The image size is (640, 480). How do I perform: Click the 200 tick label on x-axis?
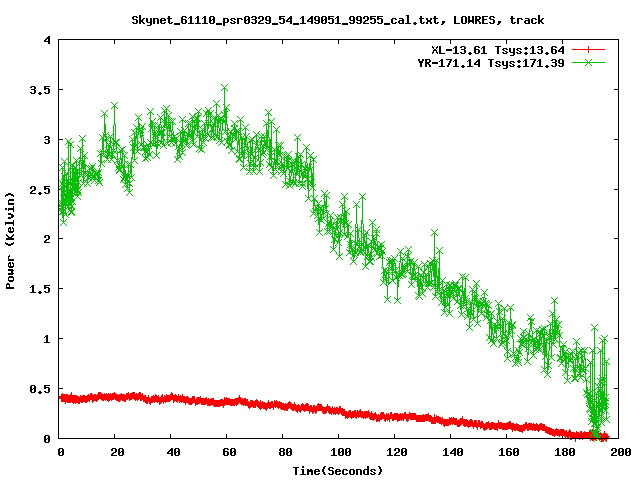pyautogui.click(x=619, y=453)
